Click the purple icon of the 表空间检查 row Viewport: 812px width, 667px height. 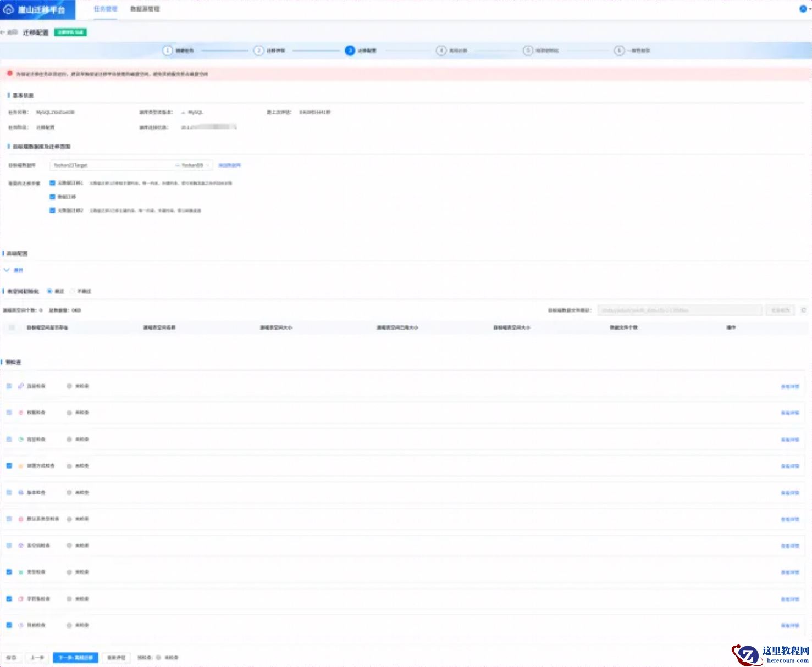pos(21,546)
